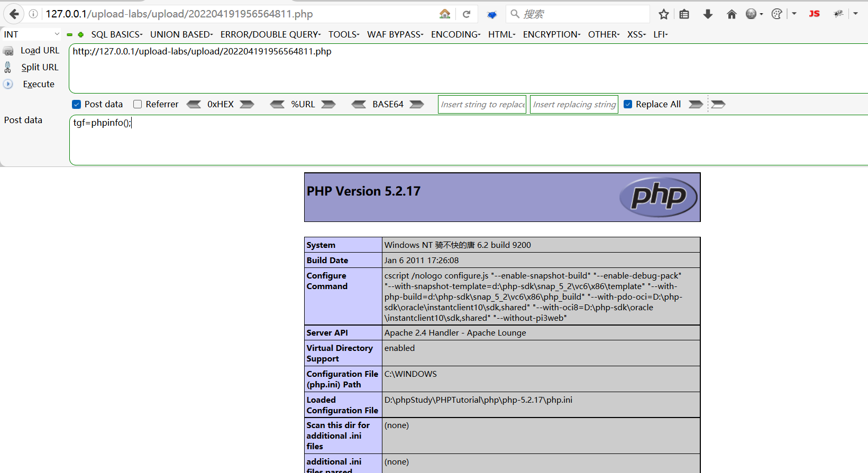Click the search magnifier icon
This screenshot has width=868, height=473.
click(515, 14)
